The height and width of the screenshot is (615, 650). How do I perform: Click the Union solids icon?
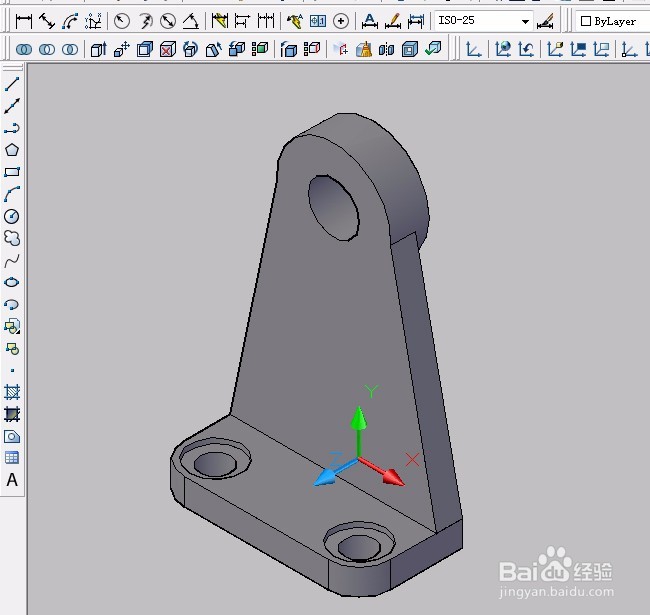point(24,50)
